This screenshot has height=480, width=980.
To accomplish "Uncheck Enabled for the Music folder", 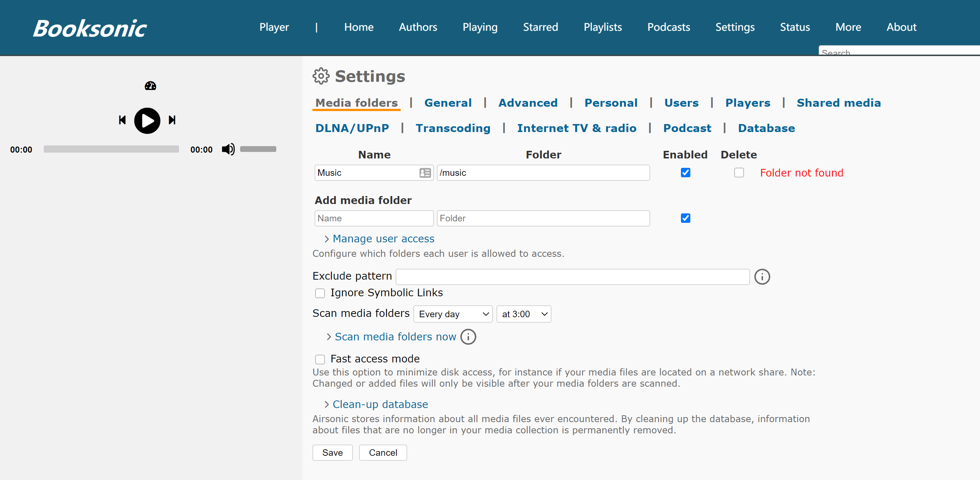I will tap(685, 173).
